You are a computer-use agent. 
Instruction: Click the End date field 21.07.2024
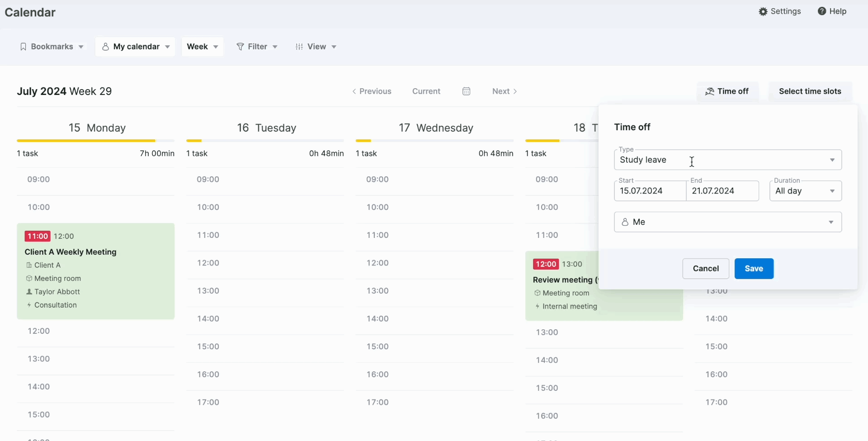click(722, 191)
